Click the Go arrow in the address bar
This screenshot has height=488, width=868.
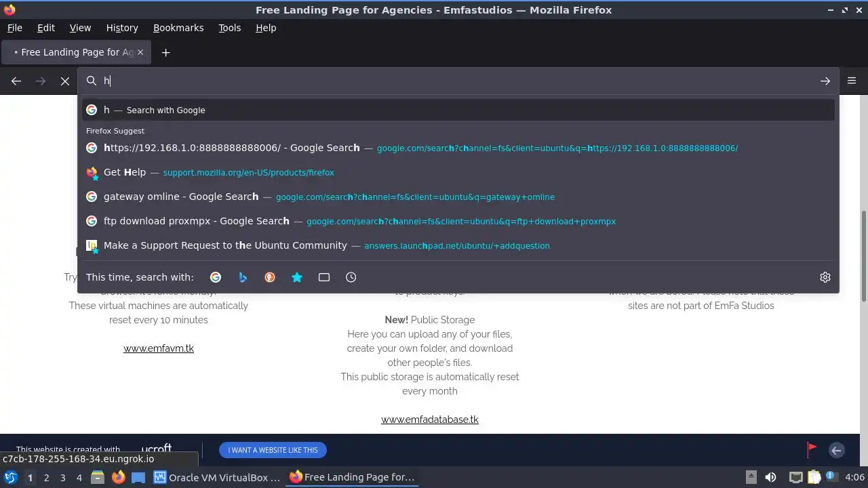[x=825, y=81]
